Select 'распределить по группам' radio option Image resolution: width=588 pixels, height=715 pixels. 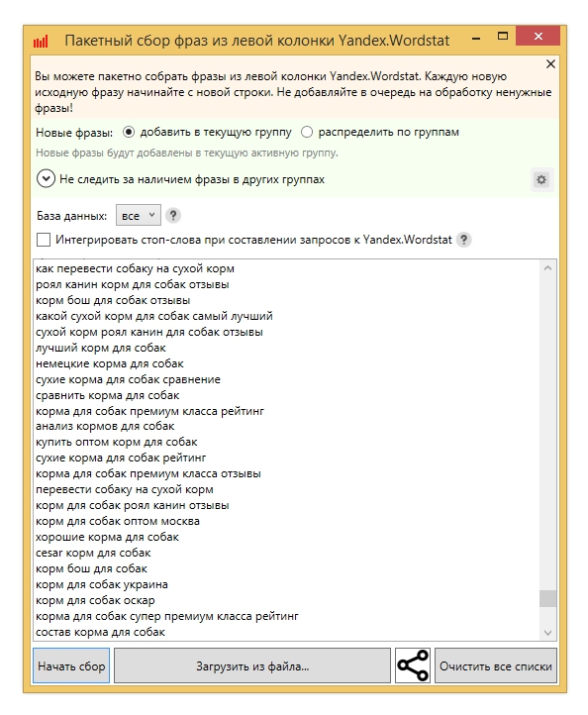tap(307, 133)
